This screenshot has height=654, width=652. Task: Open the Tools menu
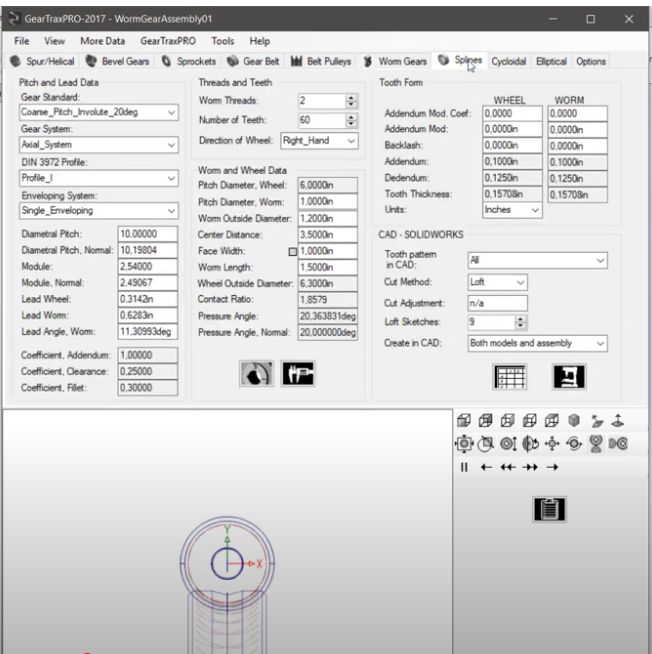click(x=222, y=41)
